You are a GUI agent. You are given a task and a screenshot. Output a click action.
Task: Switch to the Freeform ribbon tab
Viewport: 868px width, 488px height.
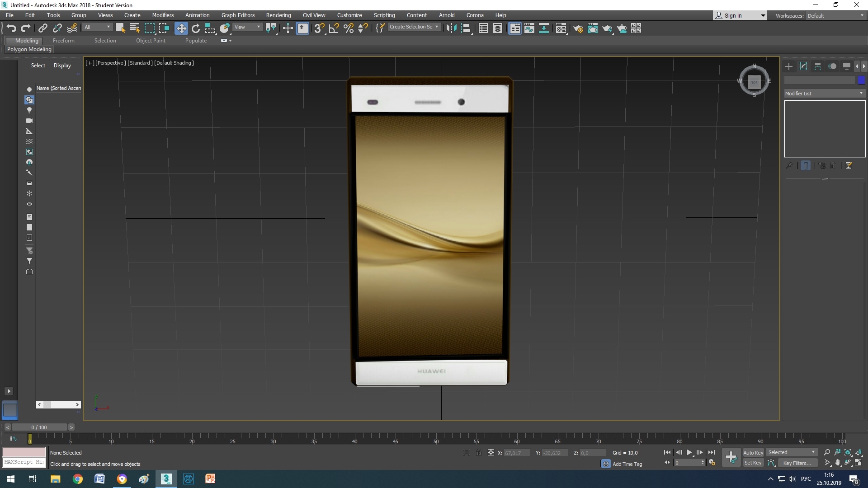pyautogui.click(x=63, y=40)
